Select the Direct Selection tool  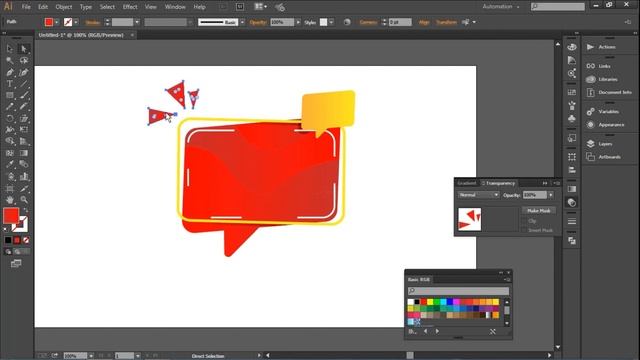(24, 49)
